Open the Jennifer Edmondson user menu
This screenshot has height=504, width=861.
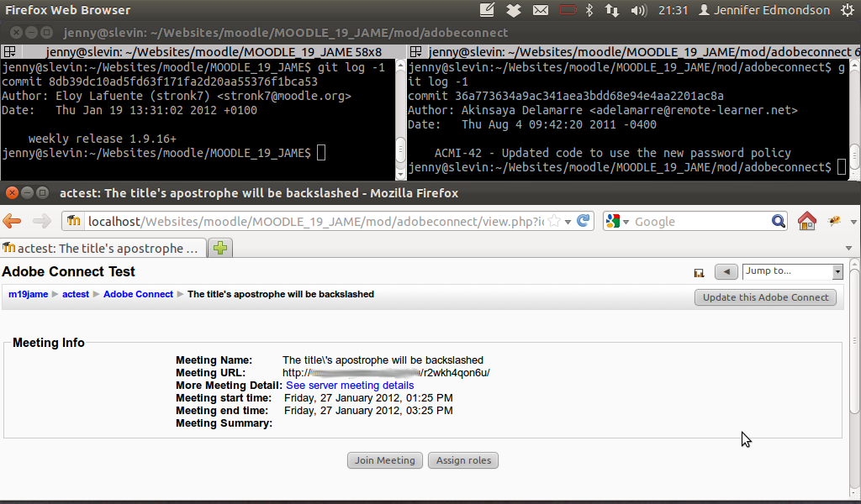pos(763,10)
